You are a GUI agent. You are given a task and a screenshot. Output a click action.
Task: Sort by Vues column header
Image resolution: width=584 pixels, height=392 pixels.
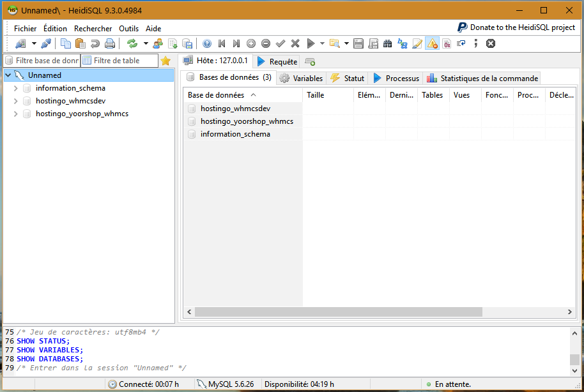click(466, 95)
